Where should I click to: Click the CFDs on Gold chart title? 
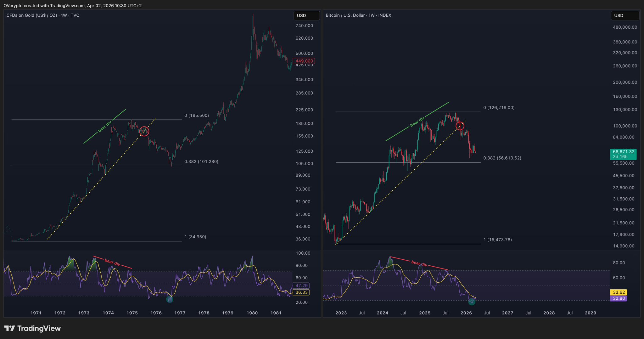(x=43, y=15)
